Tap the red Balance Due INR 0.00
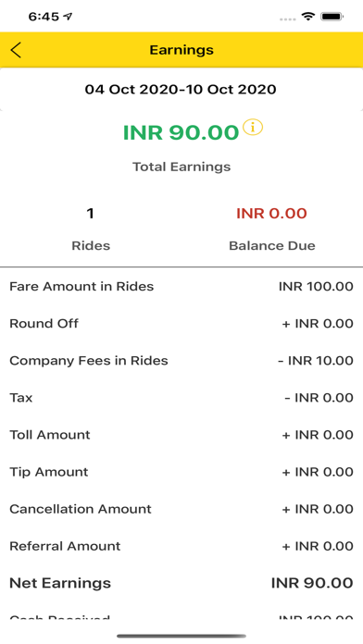The image size is (363, 644). click(x=271, y=213)
